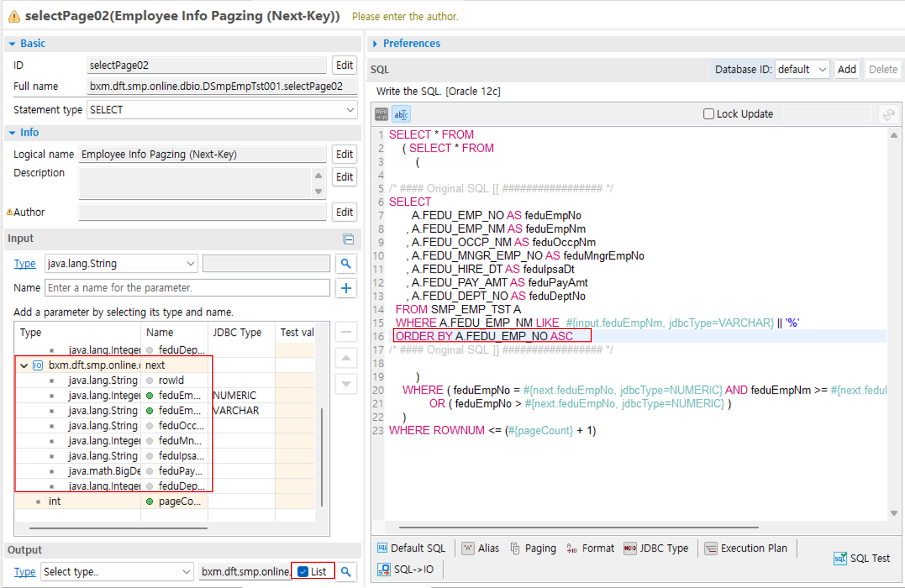The image size is (905, 588).
Task: Click the parameter Name input field
Action: (187, 288)
